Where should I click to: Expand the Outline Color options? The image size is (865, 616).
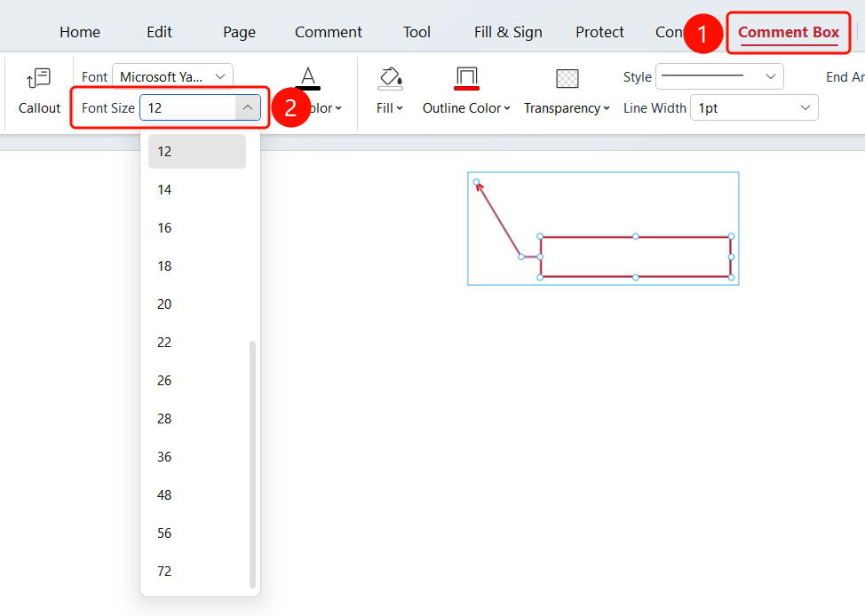[507, 108]
